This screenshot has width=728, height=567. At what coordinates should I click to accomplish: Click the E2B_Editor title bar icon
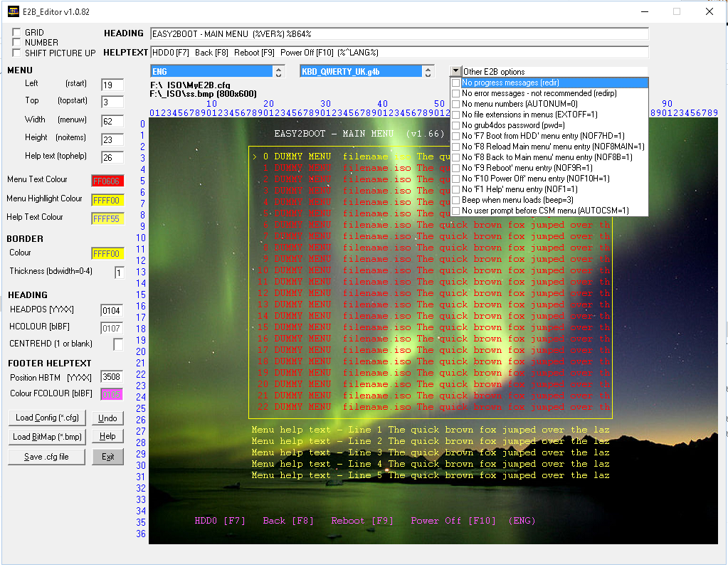[x=14, y=11]
